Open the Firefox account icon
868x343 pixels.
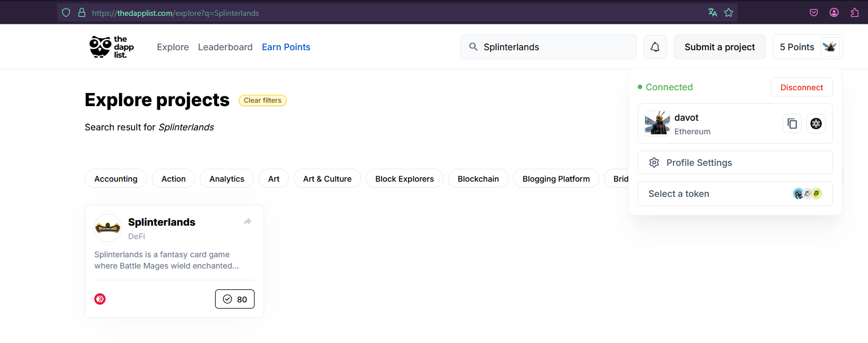(x=834, y=12)
